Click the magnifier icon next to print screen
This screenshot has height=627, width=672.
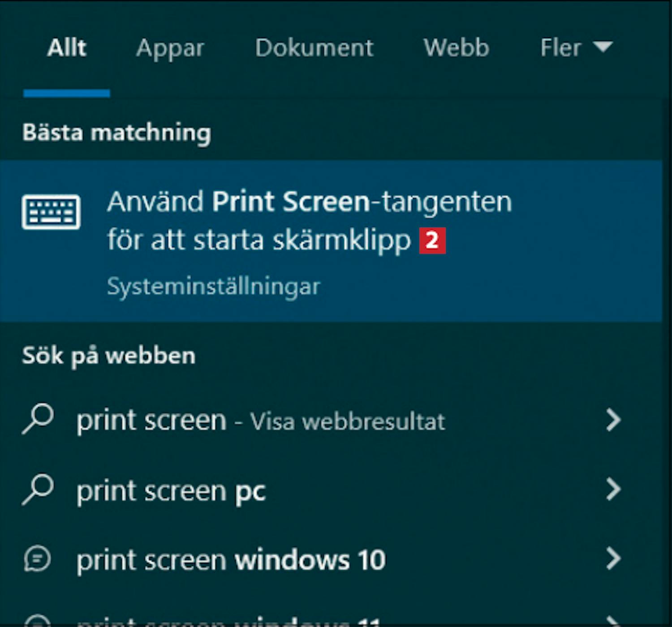coord(38,419)
